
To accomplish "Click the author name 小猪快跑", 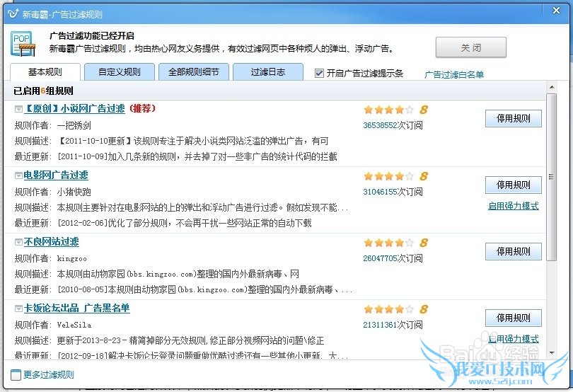I will pos(74,192).
